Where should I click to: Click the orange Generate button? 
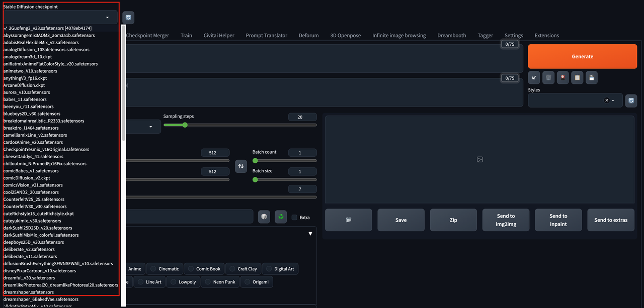pos(583,57)
